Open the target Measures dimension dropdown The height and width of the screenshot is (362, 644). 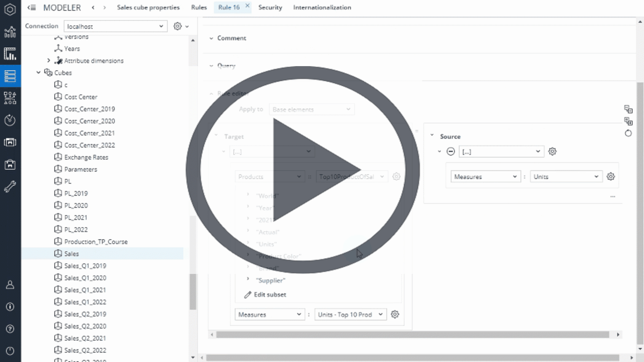(x=270, y=314)
